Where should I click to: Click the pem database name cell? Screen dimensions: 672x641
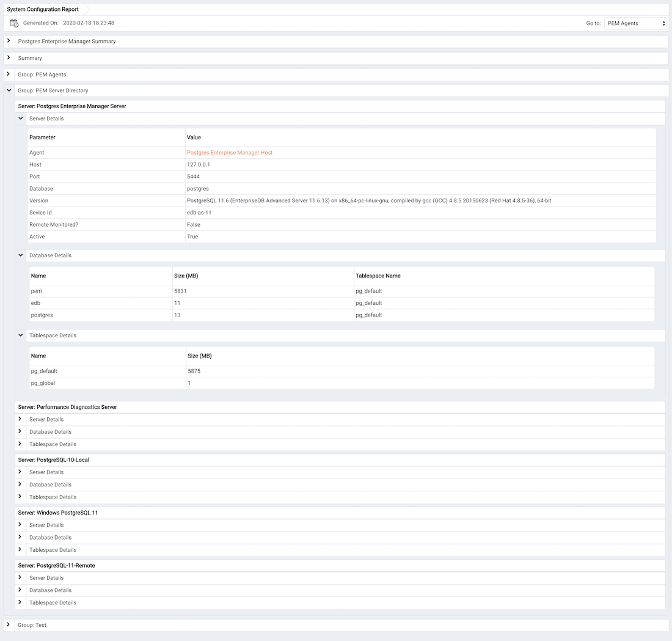tap(37, 291)
